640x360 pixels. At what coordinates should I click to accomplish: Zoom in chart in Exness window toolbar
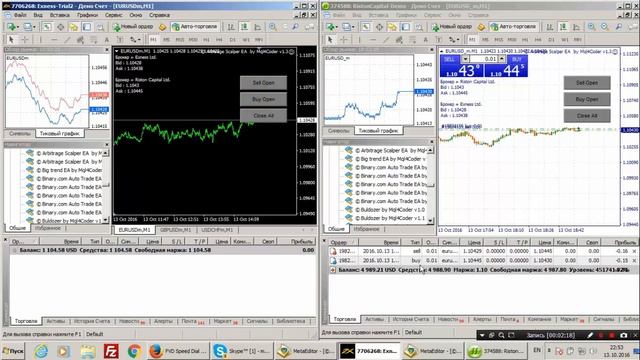[x=272, y=27]
